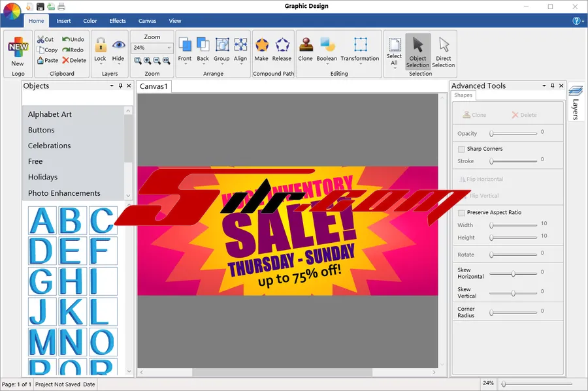Image resolution: width=588 pixels, height=391 pixels.
Task: Click the Clone stamp in Editing group
Action: (x=306, y=50)
